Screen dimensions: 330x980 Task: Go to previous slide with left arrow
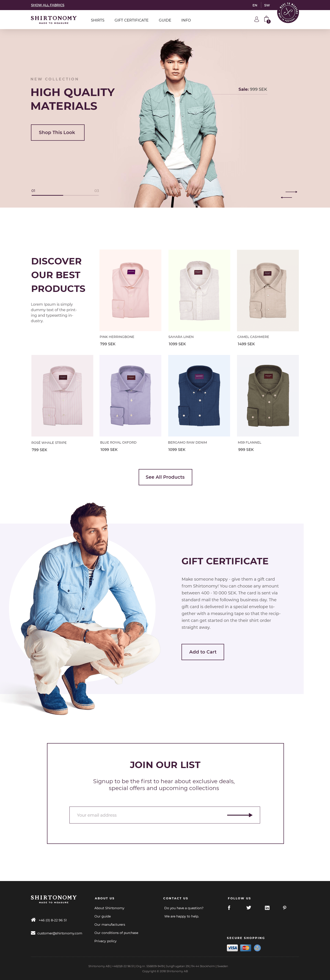point(286,197)
